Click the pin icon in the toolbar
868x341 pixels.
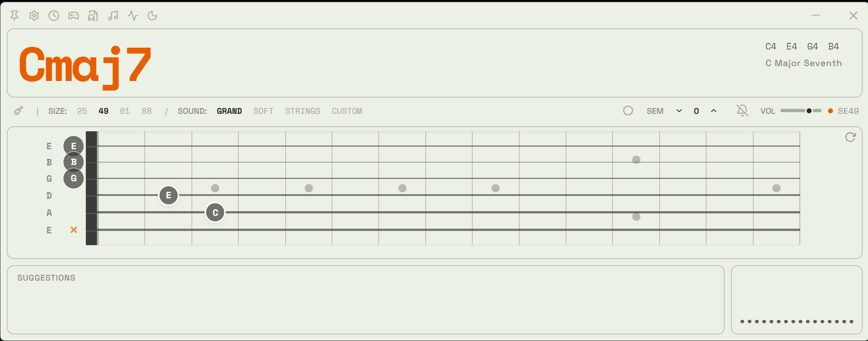click(x=14, y=15)
